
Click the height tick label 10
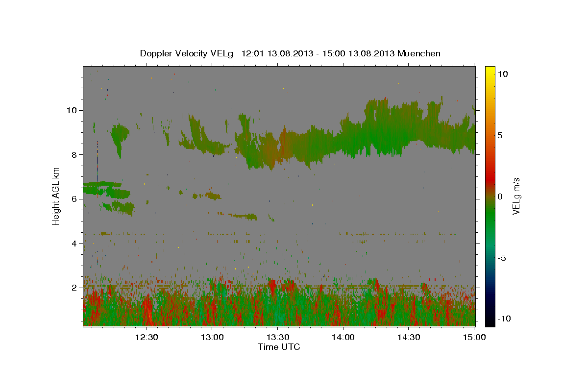coord(71,110)
